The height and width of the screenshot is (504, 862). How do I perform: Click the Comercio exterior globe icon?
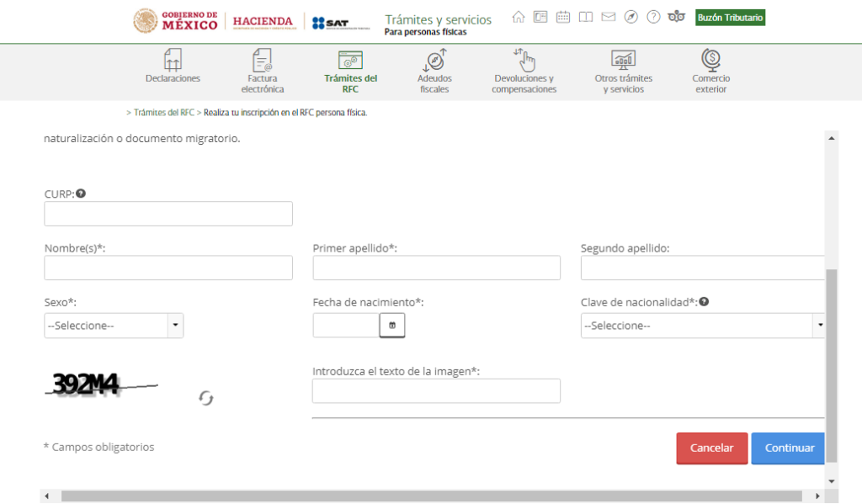click(x=710, y=60)
